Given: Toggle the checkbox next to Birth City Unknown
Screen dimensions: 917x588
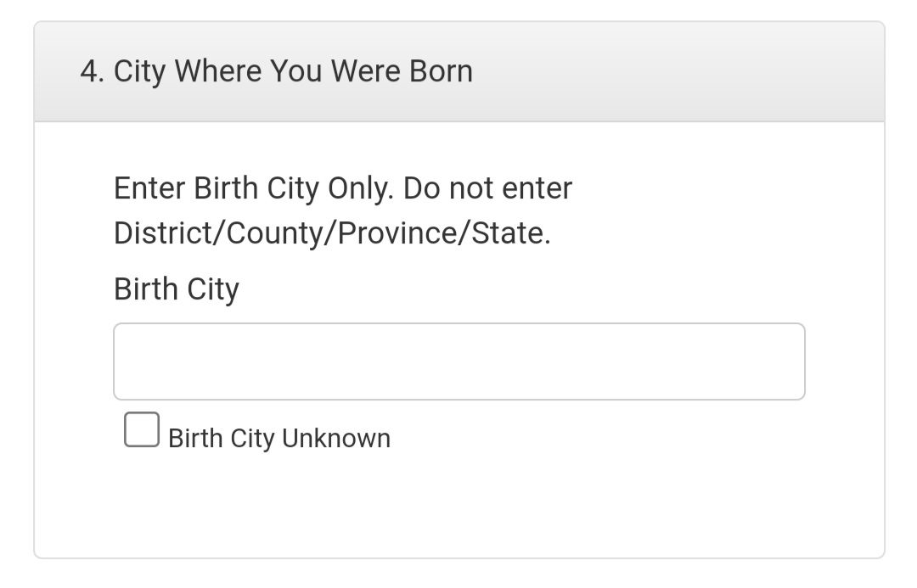Looking at the screenshot, I should (x=141, y=429).
